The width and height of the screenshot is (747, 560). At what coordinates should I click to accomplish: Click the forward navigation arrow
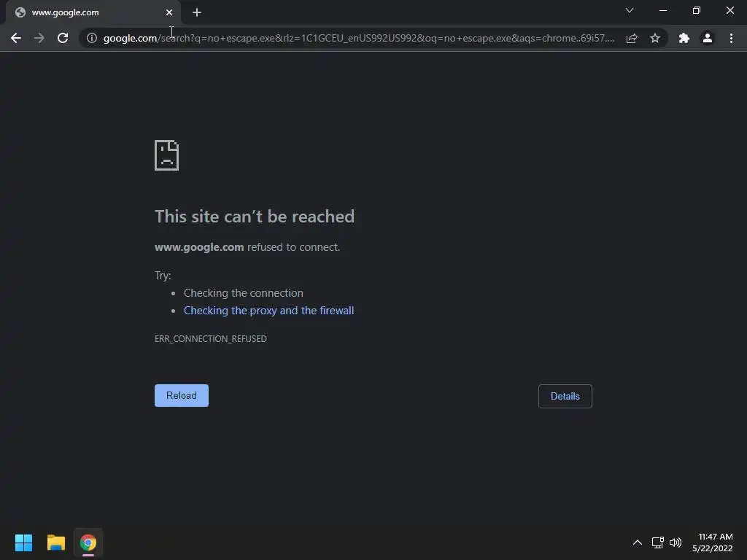pyautogui.click(x=39, y=38)
